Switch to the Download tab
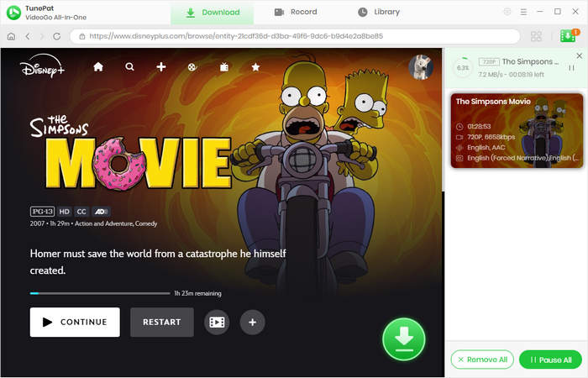 (213, 13)
